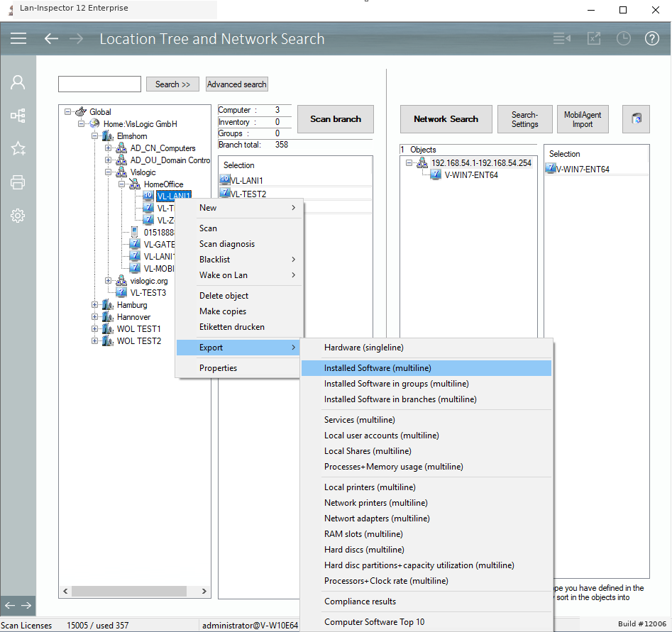Open Properties from context menu
Screen dimensions: 672x632
(x=238, y=368)
